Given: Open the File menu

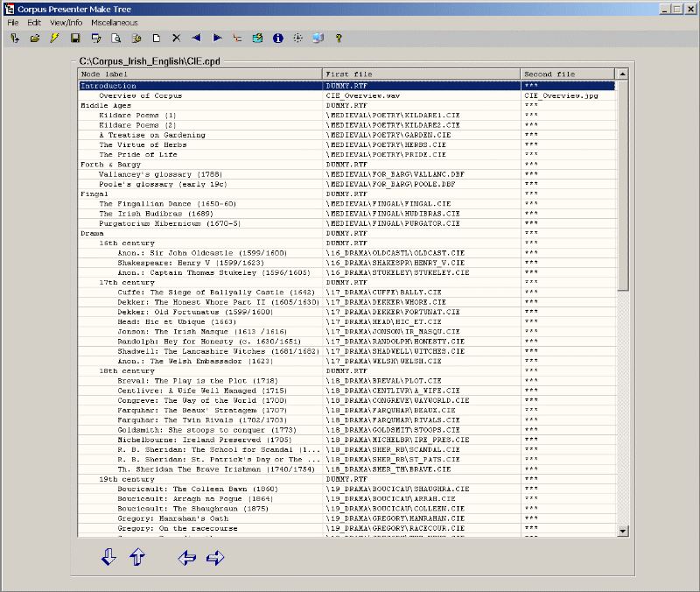Looking at the screenshot, I should click(x=13, y=22).
